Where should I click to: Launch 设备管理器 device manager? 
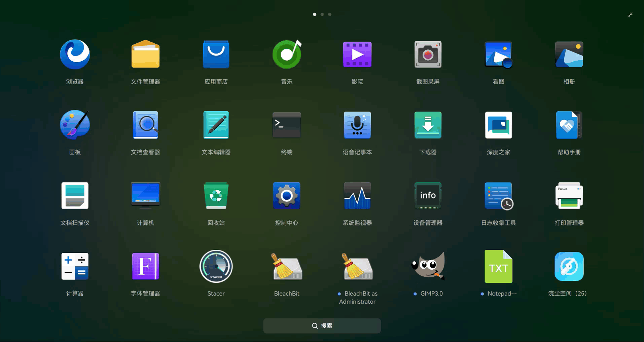point(428,196)
